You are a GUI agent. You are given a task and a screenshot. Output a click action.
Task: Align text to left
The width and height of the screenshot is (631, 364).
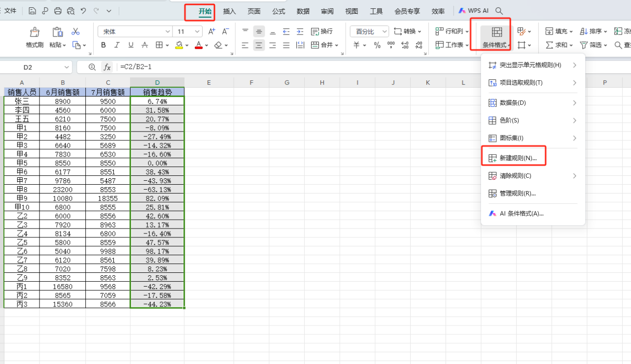[x=245, y=45]
